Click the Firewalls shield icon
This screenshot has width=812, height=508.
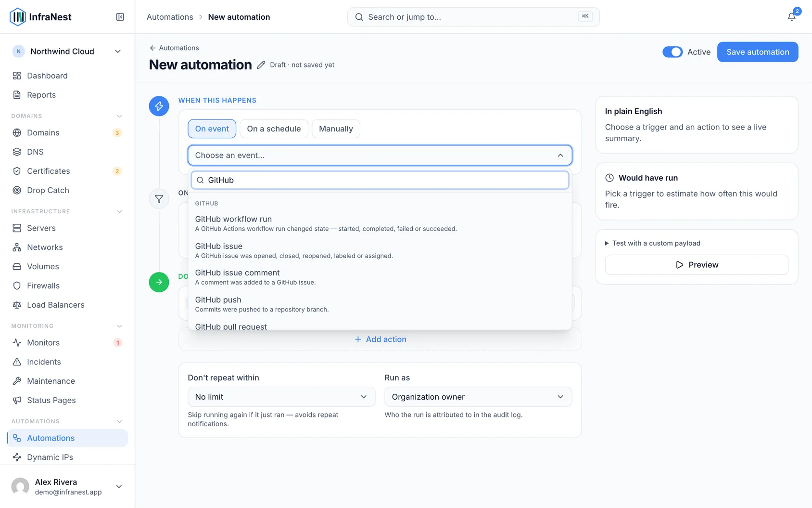[17, 286]
